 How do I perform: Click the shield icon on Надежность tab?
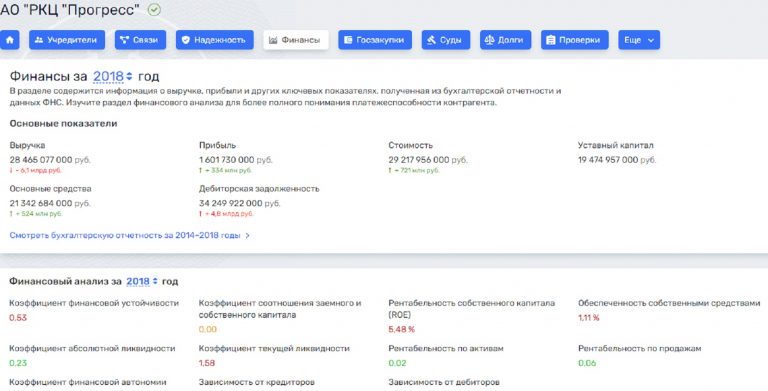point(186,40)
